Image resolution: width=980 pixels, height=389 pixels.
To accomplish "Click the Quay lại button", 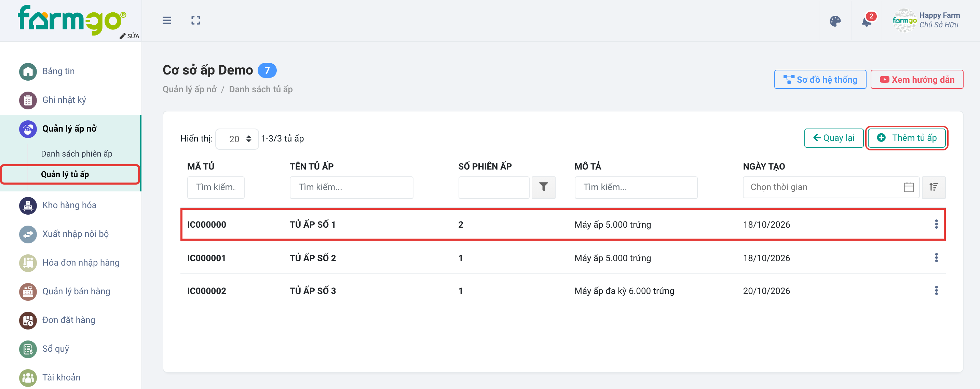I will coord(834,138).
